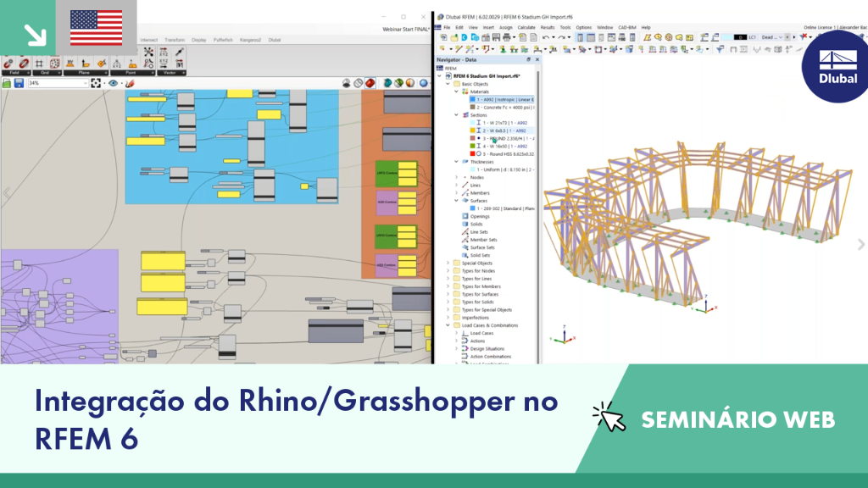This screenshot has height=488, width=868.
Task: Switch to the Kangaroo2 tab in Grasshopper
Action: point(250,40)
